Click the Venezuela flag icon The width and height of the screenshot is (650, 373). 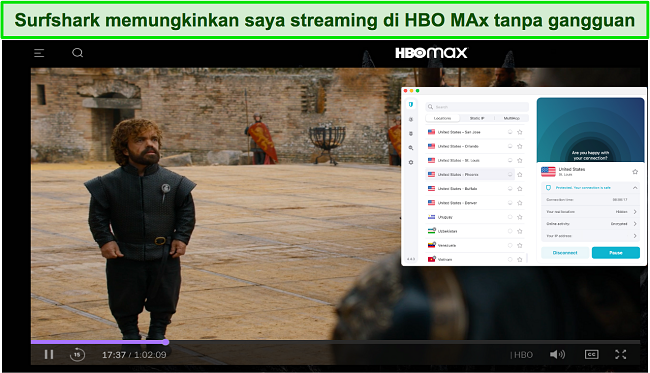[431, 245]
